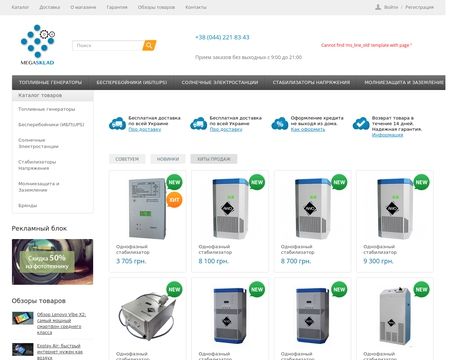Click the Скидка 50% на фототехнику banner
450x360 pixels.
tap(53, 262)
